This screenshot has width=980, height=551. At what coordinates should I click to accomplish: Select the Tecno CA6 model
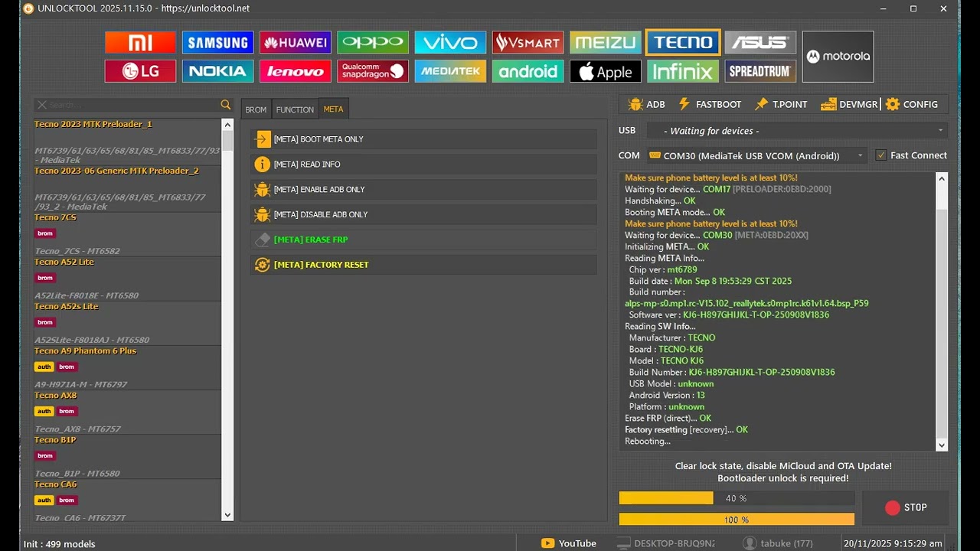(127, 500)
